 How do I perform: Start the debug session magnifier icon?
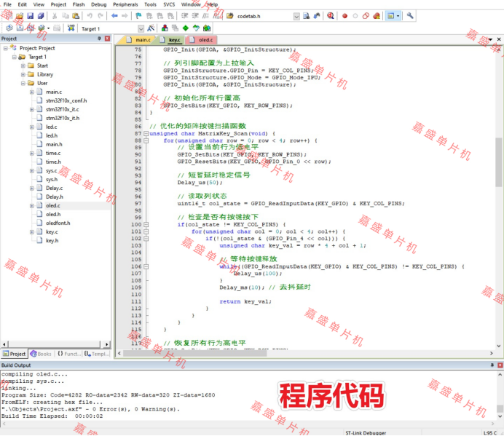(x=330, y=15)
